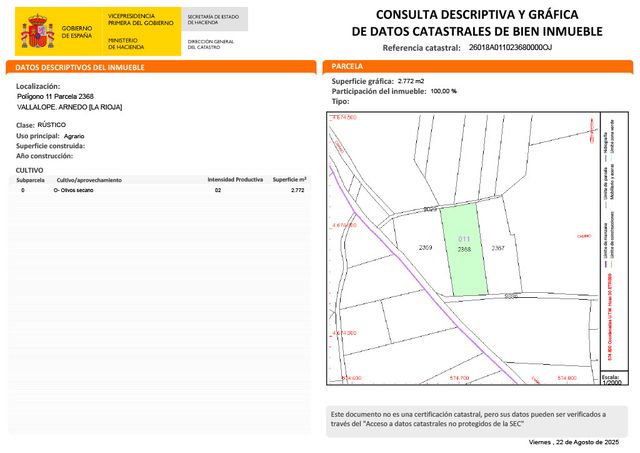
Task: Select the green highlighted parcel 2368 on map
Action: (463, 251)
